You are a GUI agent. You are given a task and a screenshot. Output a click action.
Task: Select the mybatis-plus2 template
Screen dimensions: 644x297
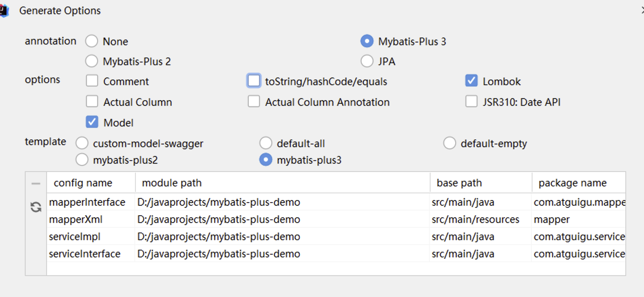coord(82,160)
